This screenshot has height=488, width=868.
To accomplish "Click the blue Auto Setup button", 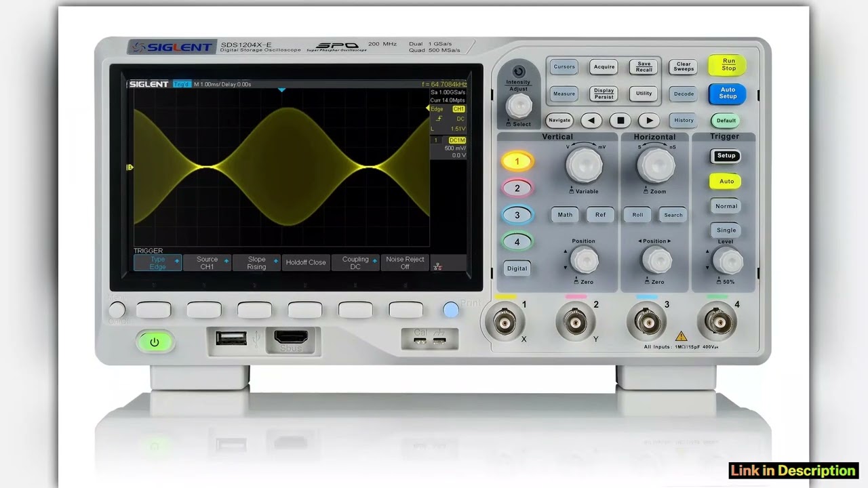I will pyautogui.click(x=728, y=94).
